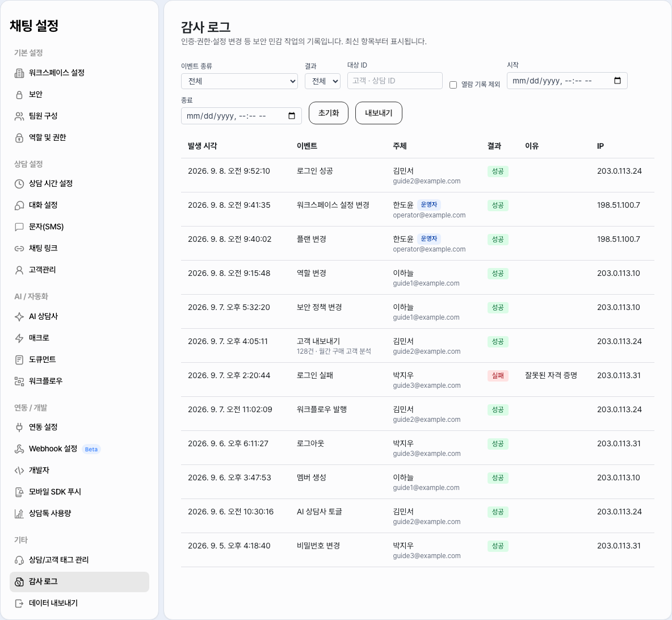
Task: Click the 상담 시간 설정 clock icon
Action: [19, 184]
